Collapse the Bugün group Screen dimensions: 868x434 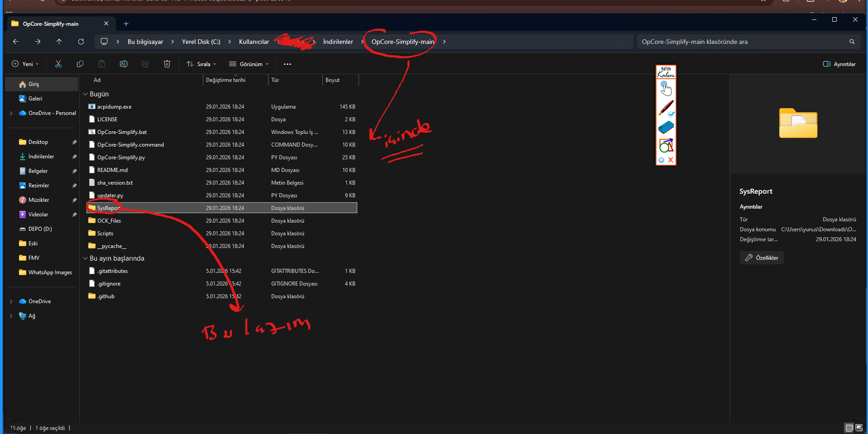pos(85,94)
